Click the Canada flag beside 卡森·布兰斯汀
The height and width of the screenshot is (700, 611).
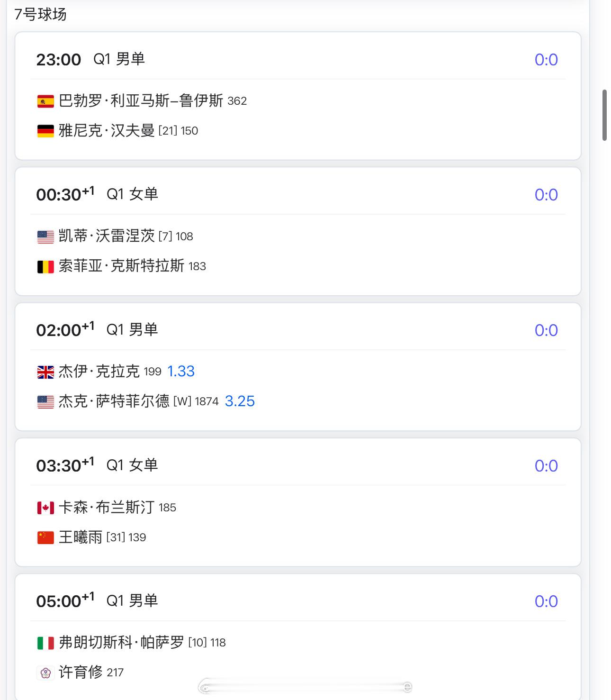click(x=45, y=508)
